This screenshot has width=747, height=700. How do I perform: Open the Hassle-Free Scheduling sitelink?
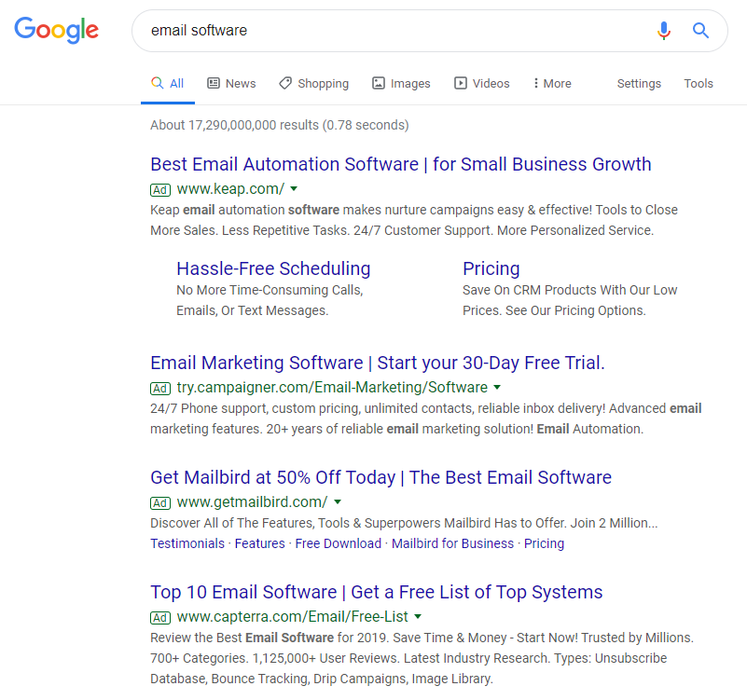point(273,268)
